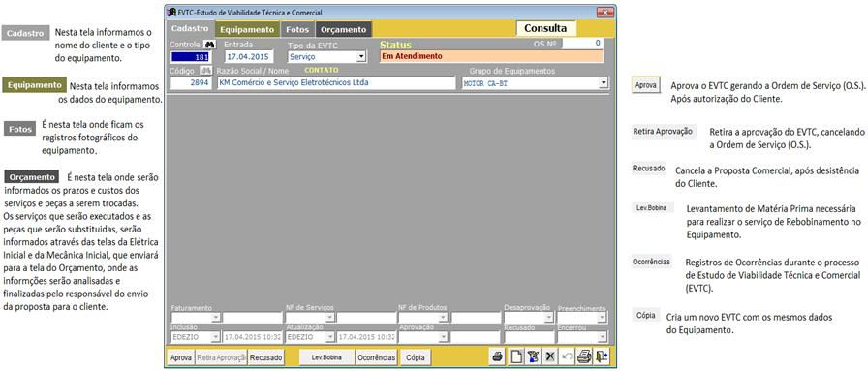Switch to the Cadastro tab
The height and width of the screenshot is (371, 868).
190,29
